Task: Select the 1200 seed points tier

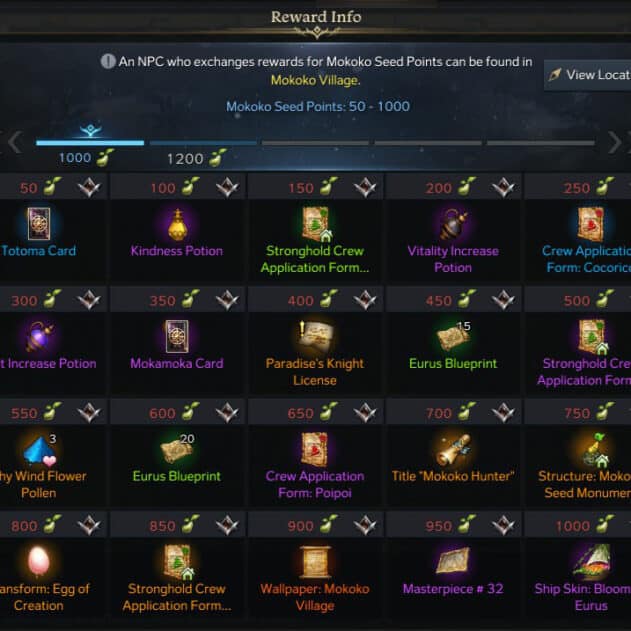Action: pyautogui.click(x=196, y=158)
